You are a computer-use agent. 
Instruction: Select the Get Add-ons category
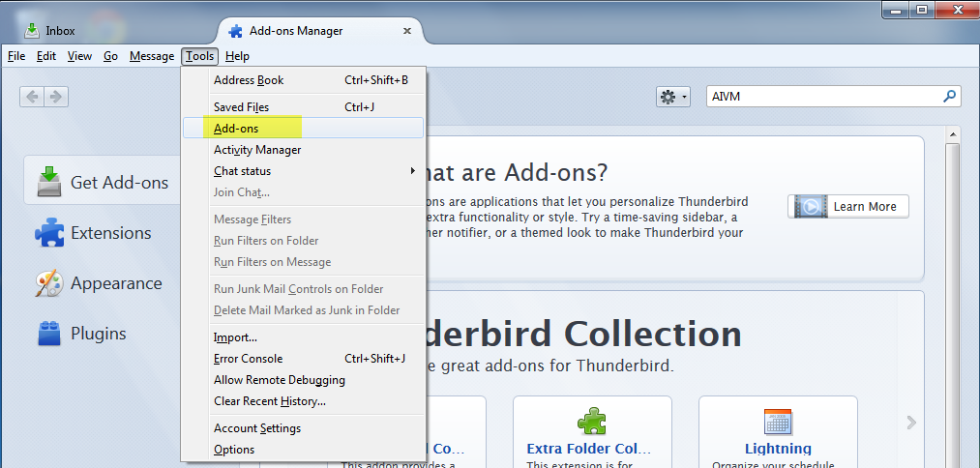pos(104,182)
